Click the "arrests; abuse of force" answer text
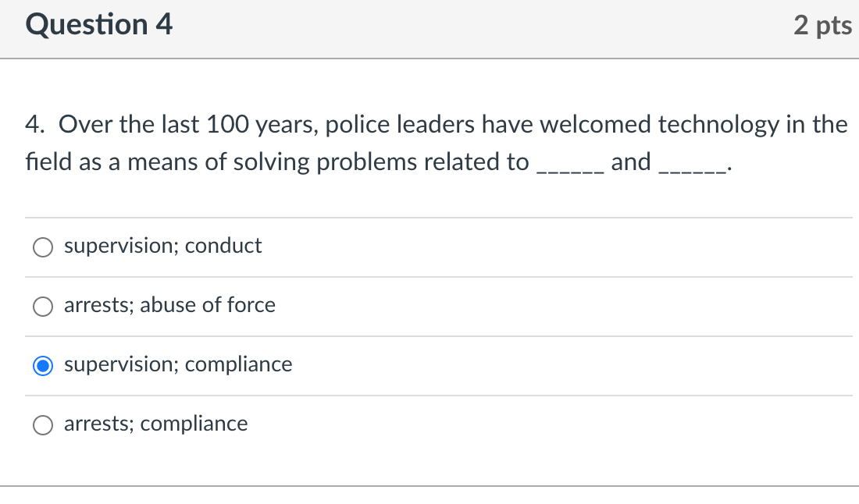Image resolution: width=859 pixels, height=504 pixels. click(170, 306)
